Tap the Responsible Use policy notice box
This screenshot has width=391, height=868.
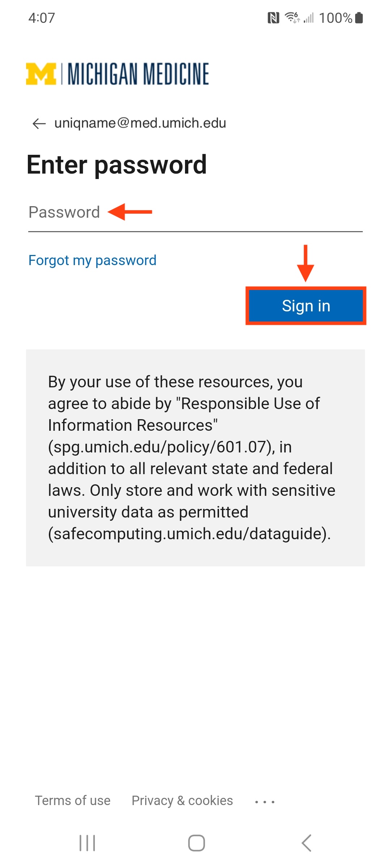[x=195, y=458]
